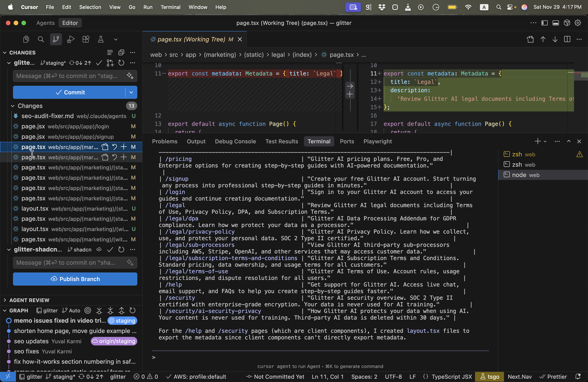
Task: Go to next change arrow
Action: click(555, 39)
